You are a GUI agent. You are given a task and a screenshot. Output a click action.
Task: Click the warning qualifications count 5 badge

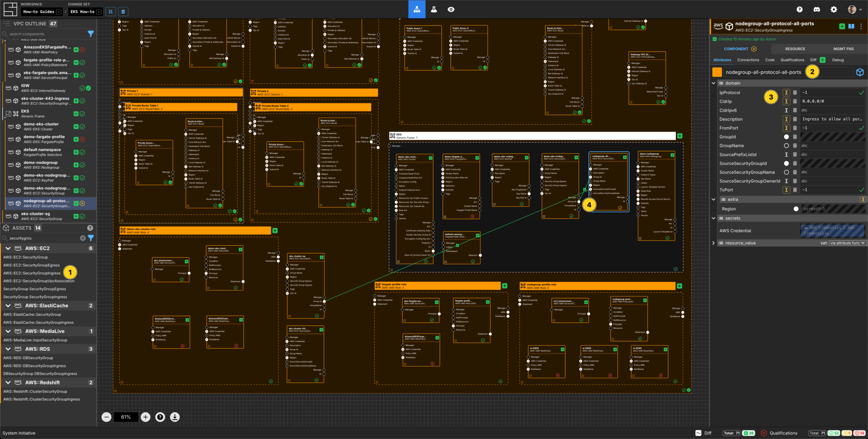847,433
